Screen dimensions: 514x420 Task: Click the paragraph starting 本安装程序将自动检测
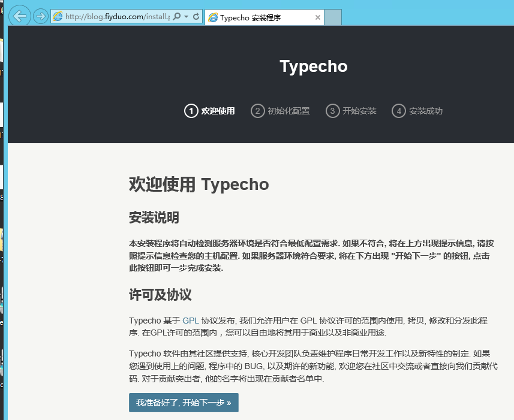(x=311, y=256)
